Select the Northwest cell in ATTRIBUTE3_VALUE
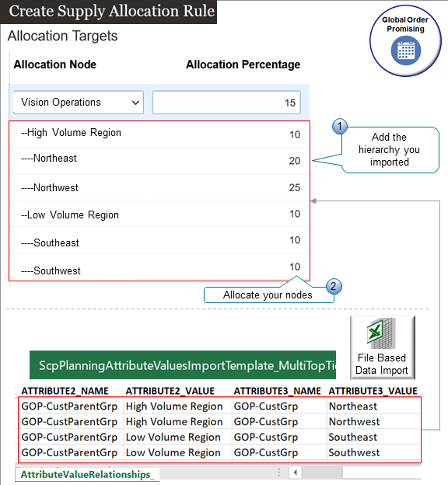448x485 pixels. click(x=373, y=421)
